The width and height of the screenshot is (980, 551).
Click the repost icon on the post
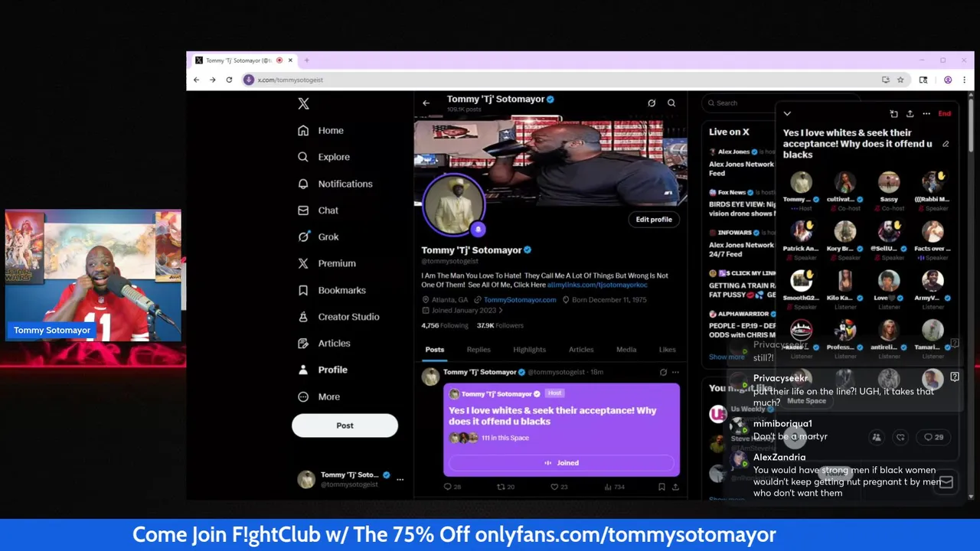[x=501, y=487]
